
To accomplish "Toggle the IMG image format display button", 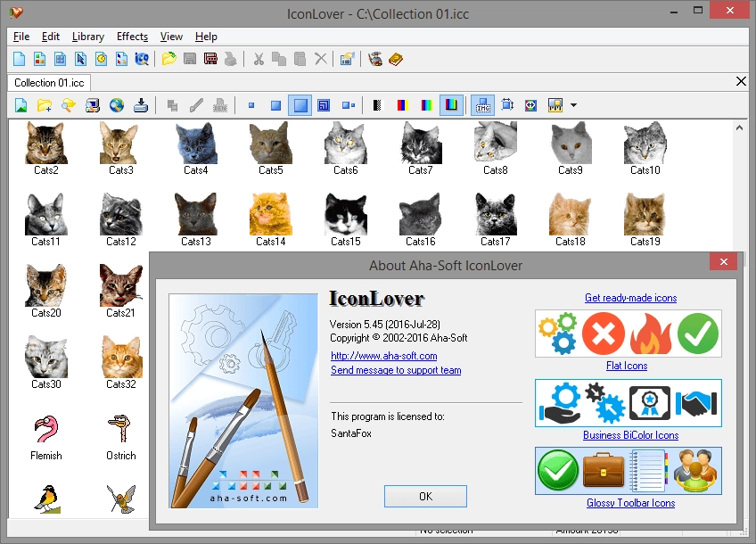I will (x=483, y=105).
